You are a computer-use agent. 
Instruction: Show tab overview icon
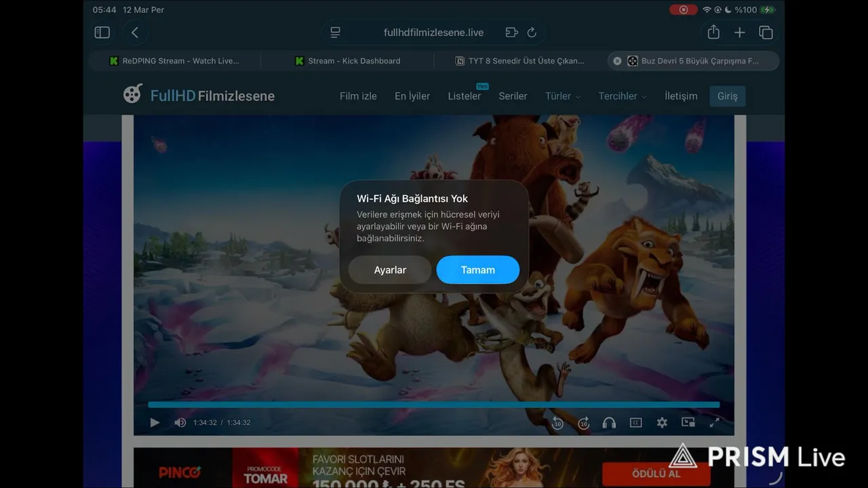766,33
